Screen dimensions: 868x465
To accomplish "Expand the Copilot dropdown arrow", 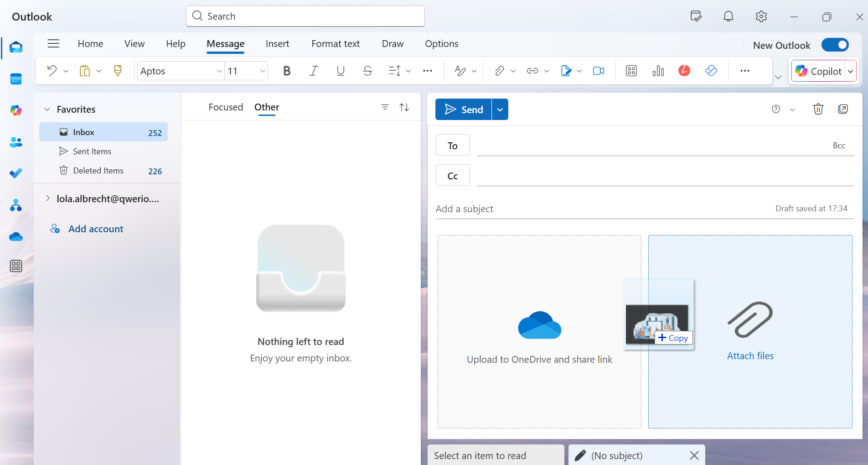I will pos(851,71).
